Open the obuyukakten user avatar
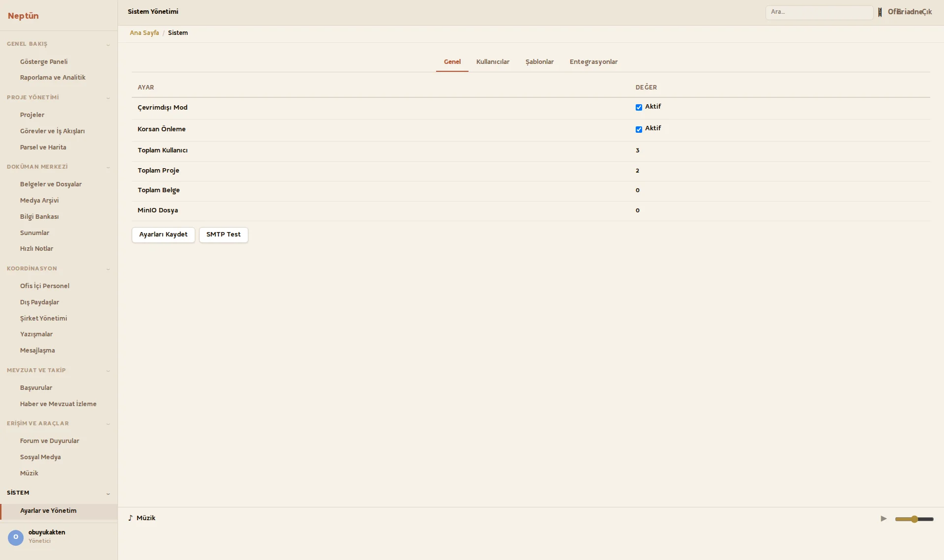 tap(16, 537)
